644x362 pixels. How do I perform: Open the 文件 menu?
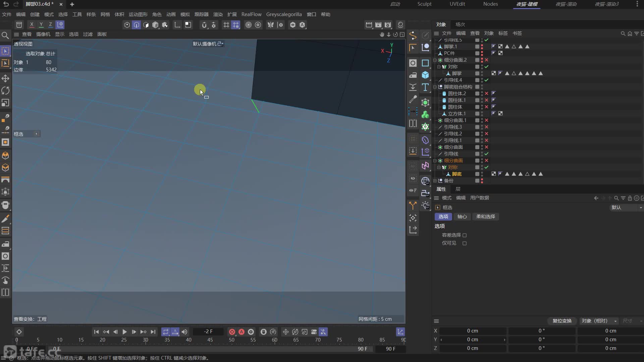pyautogui.click(x=7, y=14)
